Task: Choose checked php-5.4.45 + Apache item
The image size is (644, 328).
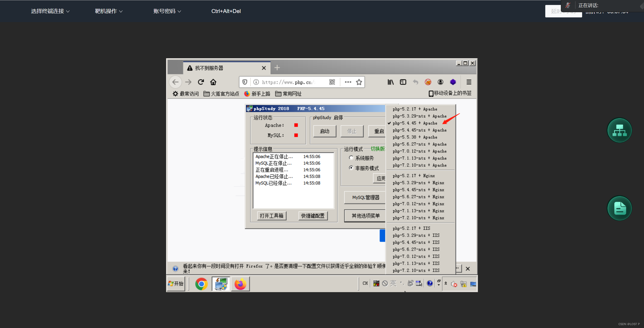Action: [x=420, y=123]
